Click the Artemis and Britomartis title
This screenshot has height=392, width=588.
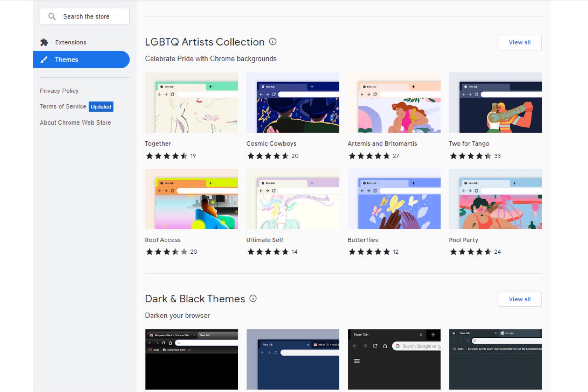point(382,143)
